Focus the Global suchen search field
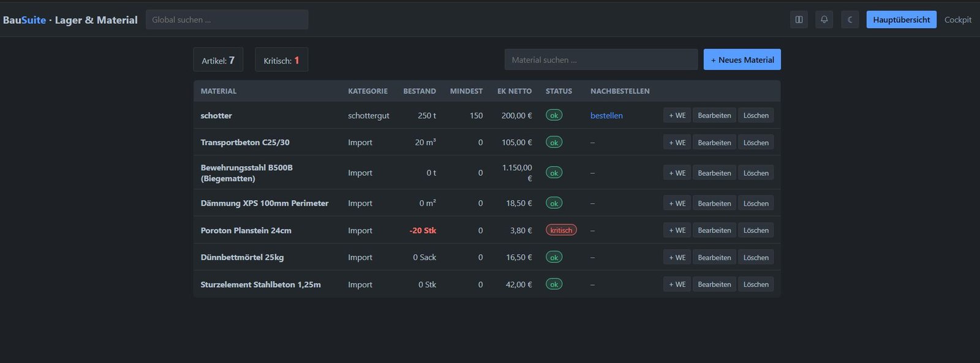Screen dimensions: 980x363 pyautogui.click(x=227, y=20)
